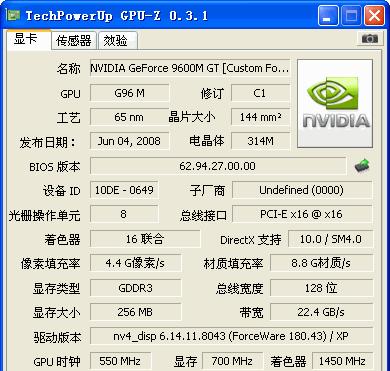Click the 修订 label
The height and width of the screenshot is (371, 390).
coord(212,94)
